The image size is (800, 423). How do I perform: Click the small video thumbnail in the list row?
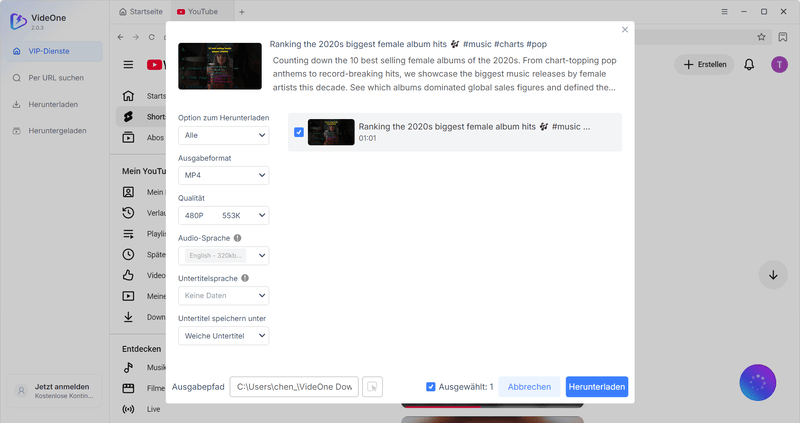(x=331, y=132)
